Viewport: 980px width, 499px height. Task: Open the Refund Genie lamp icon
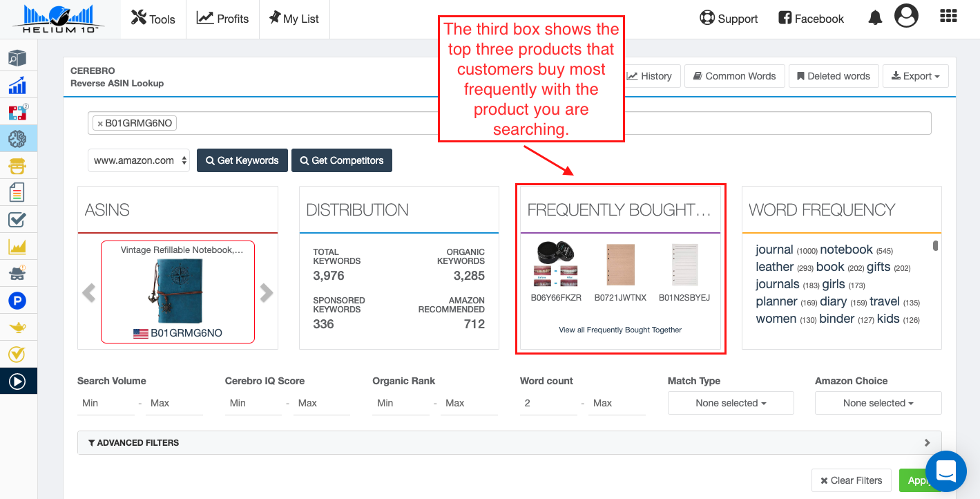17,328
